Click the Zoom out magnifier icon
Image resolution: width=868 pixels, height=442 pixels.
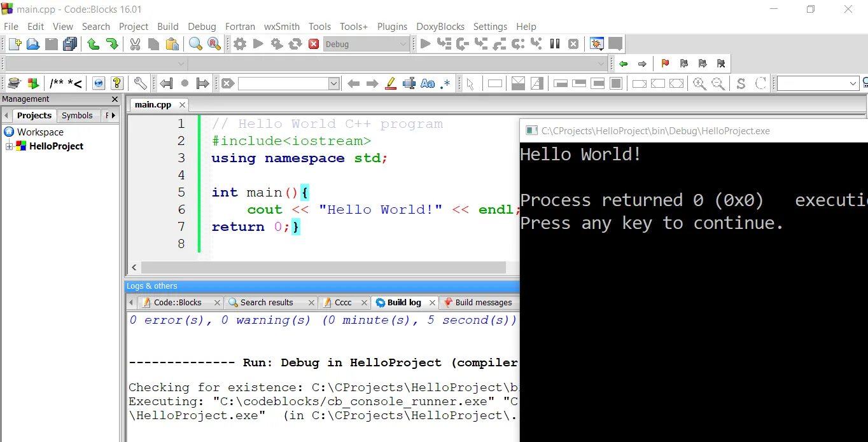click(718, 83)
